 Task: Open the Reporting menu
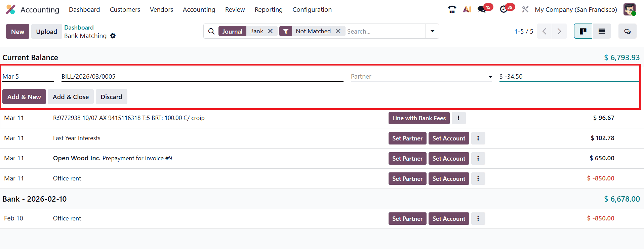[x=268, y=10]
